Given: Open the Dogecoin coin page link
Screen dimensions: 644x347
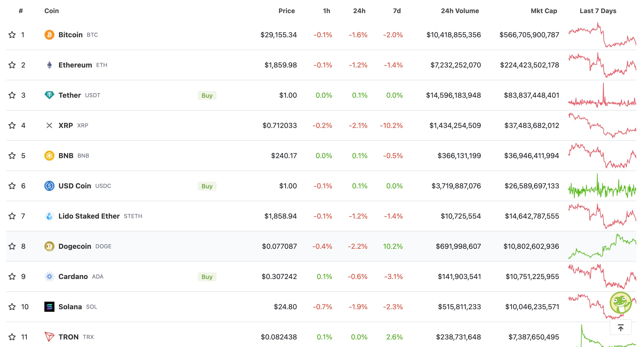Looking at the screenshot, I should pyautogui.click(x=75, y=246).
